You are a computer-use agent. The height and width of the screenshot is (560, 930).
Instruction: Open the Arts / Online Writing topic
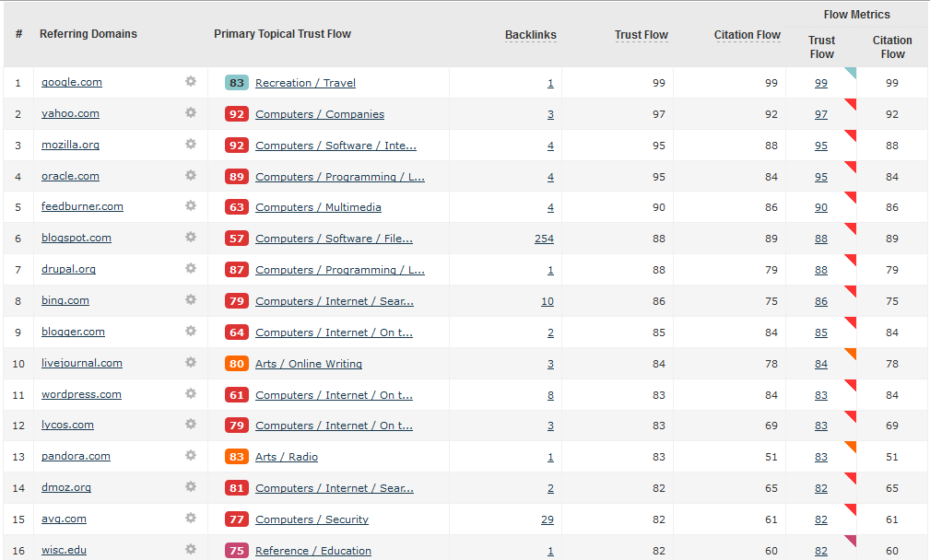(x=309, y=364)
